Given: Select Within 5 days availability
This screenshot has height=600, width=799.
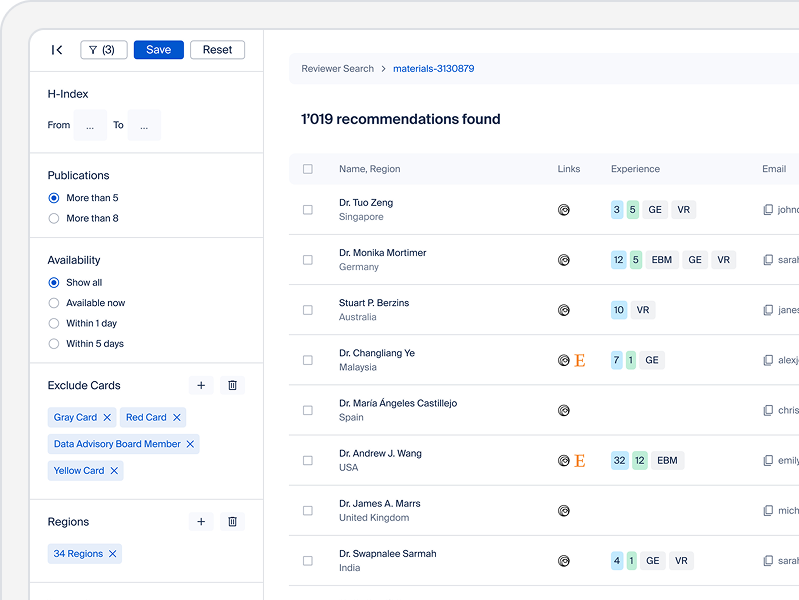Looking at the screenshot, I should click(x=54, y=344).
